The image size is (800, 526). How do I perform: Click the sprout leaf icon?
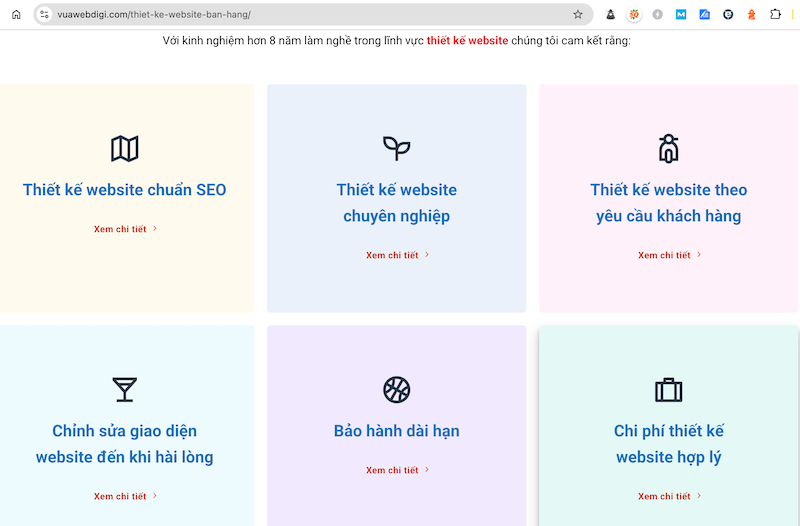396,148
